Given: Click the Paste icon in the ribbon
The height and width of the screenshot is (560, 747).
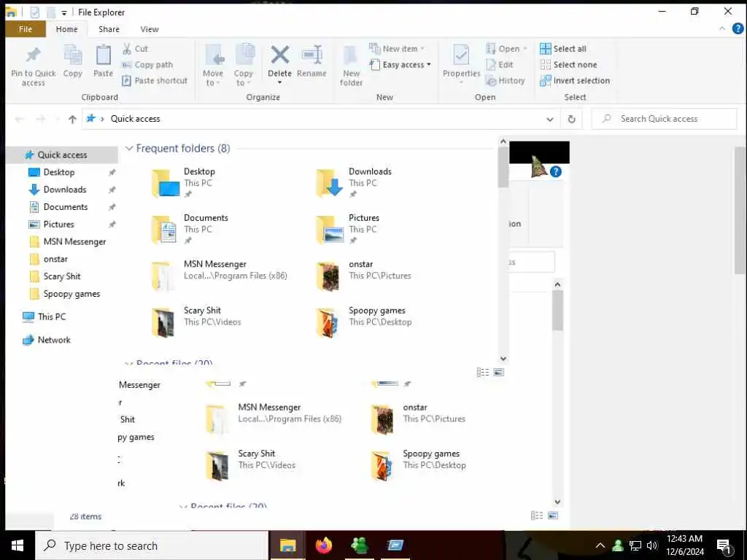Looking at the screenshot, I should [x=104, y=55].
